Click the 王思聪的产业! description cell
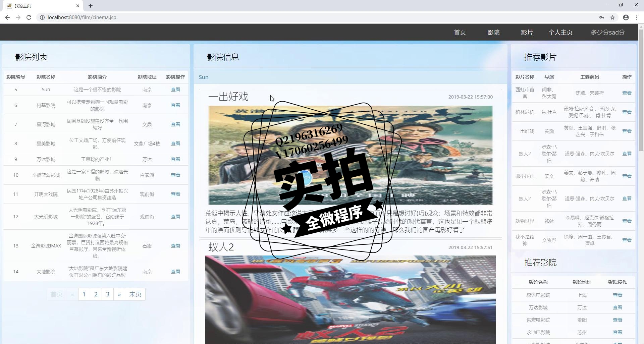This screenshot has width=644, height=344. pyautogui.click(x=97, y=159)
